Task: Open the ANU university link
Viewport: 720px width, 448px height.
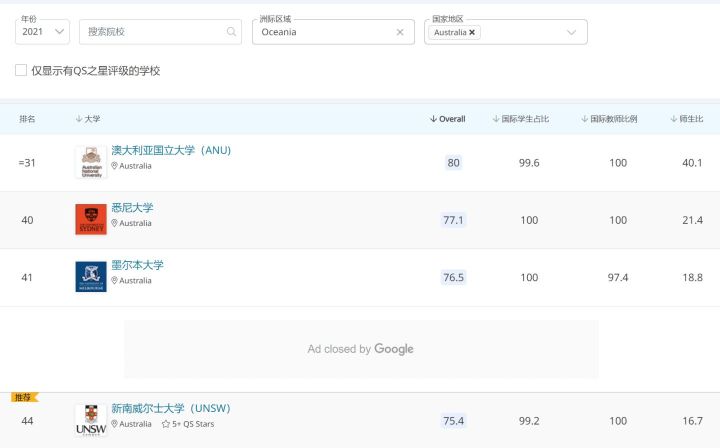Action: pyautogui.click(x=171, y=150)
